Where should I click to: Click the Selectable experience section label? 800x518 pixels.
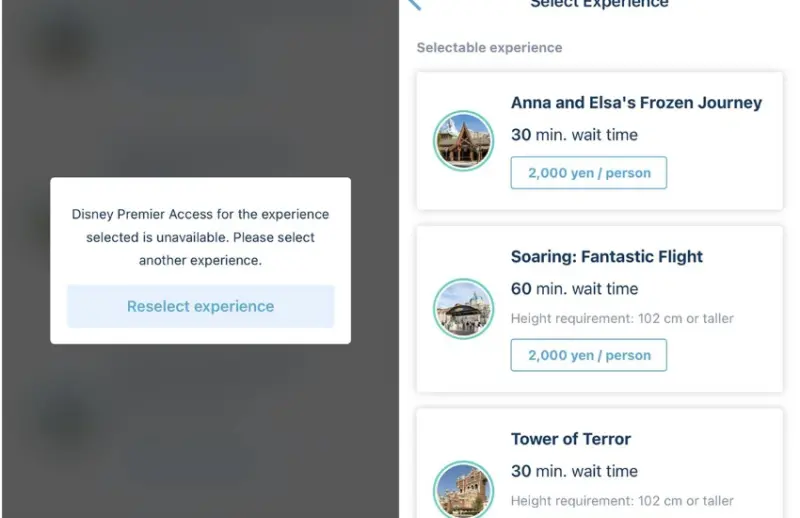[489, 47]
